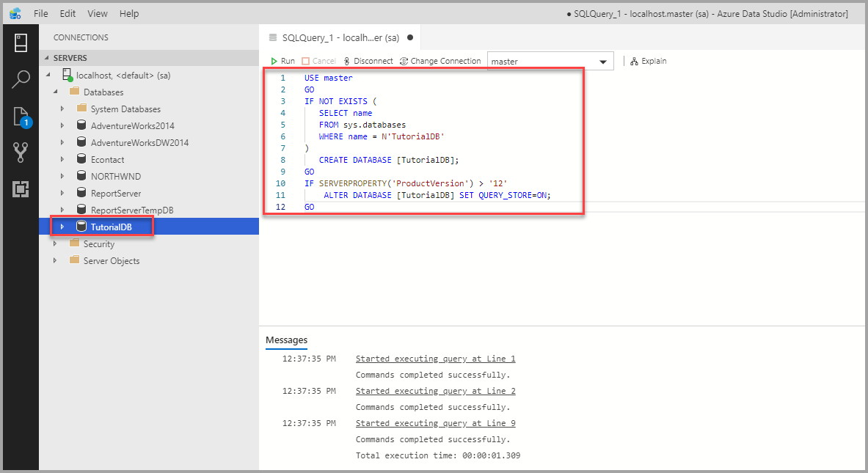Screen dimensions: 868x473
Task: Open the Extensions view in the activity bar
Action: point(20,188)
